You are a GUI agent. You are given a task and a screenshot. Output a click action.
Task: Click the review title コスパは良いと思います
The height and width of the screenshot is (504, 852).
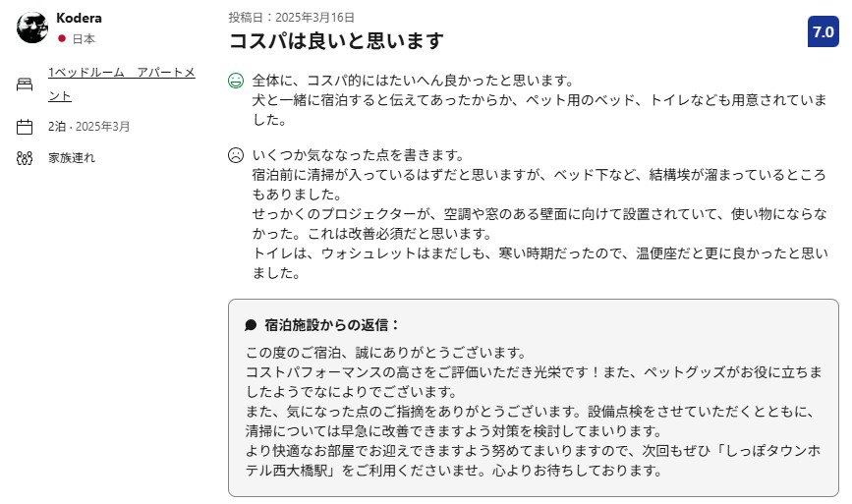click(x=336, y=41)
